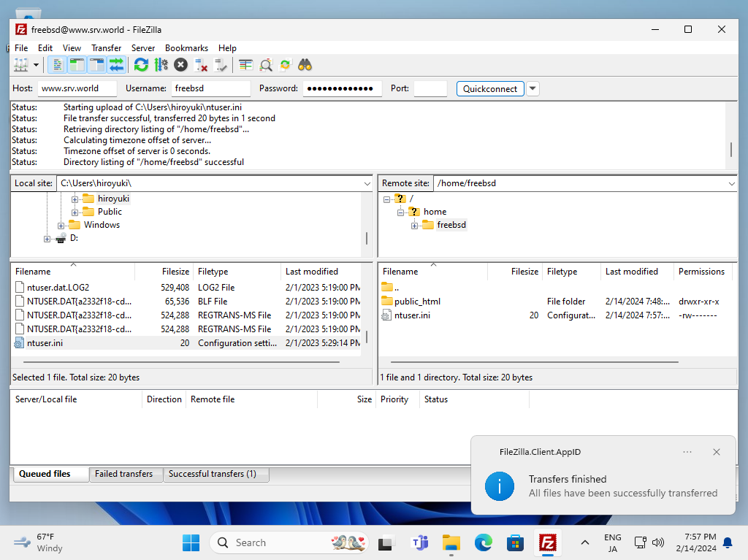Open the Site Manager dropdown arrow

click(x=36, y=65)
